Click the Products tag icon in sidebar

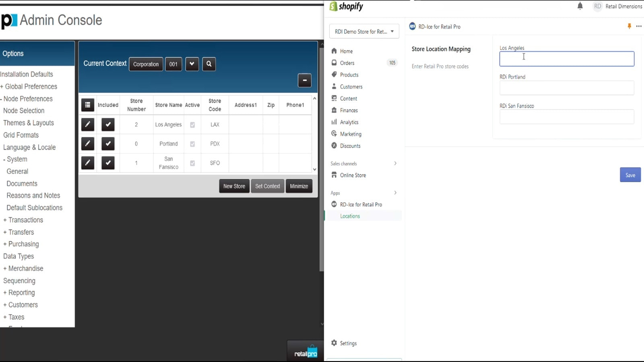point(334,74)
